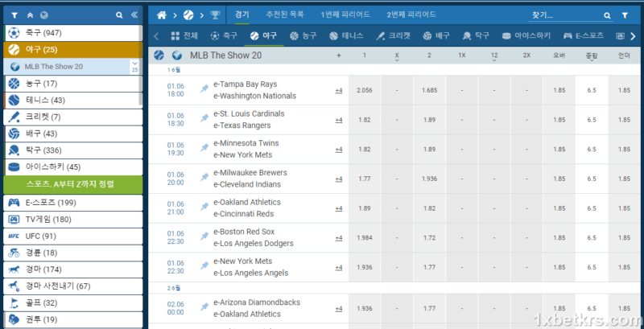Open the 2번째 피리어드 tab
Viewport: 644px width, 329px height.
tap(411, 14)
